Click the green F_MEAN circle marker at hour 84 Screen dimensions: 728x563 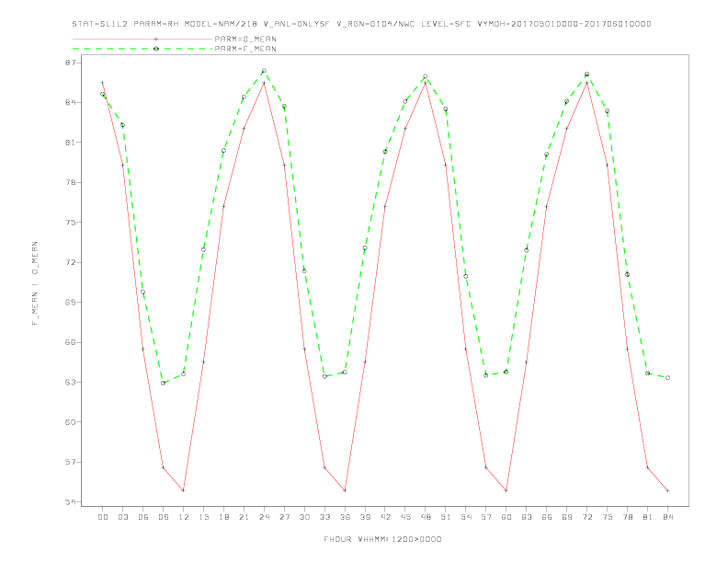coord(667,378)
